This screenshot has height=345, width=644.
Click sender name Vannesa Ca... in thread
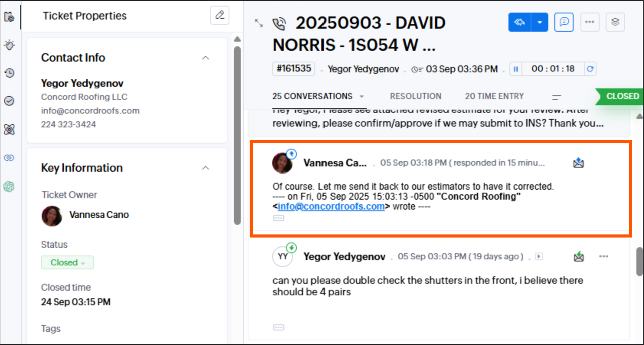point(335,163)
